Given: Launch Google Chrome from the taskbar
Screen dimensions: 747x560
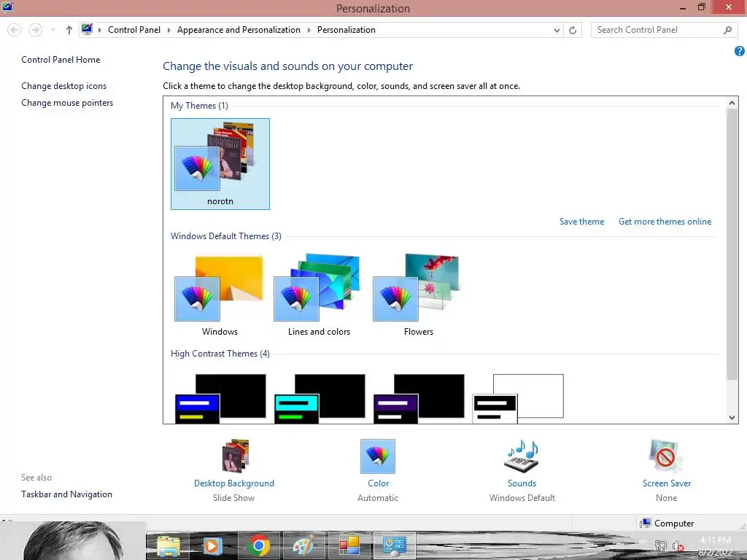Looking at the screenshot, I should click(259, 545).
